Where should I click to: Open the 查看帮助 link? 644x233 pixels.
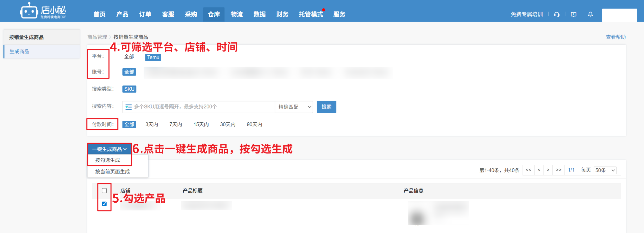click(616, 37)
